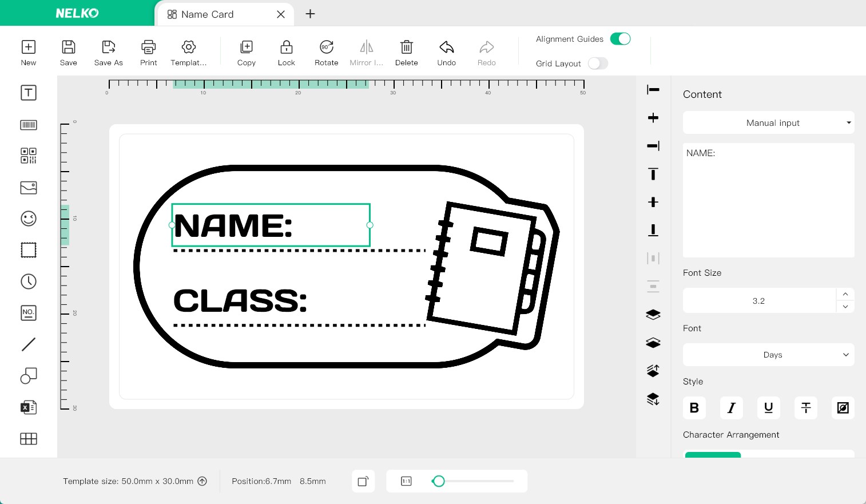Open a new tab with plus
866x504 pixels.
[x=310, y=14]
